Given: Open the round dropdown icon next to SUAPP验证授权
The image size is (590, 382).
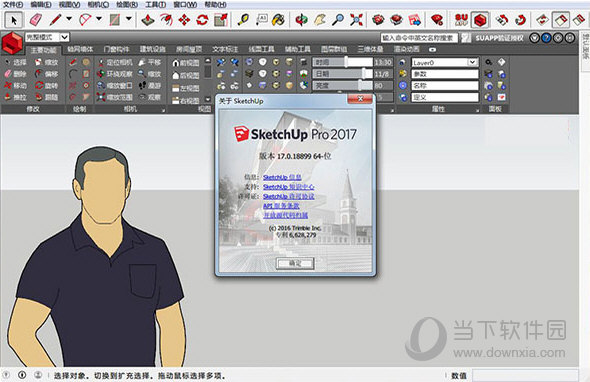Looking at the screenshot, I should tap(534, 38).
